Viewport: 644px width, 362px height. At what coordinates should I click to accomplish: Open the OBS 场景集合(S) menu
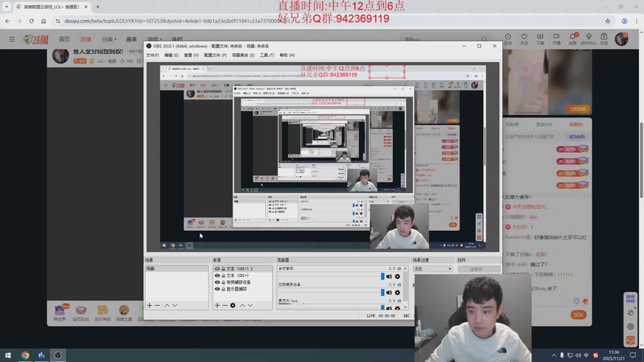243,55
